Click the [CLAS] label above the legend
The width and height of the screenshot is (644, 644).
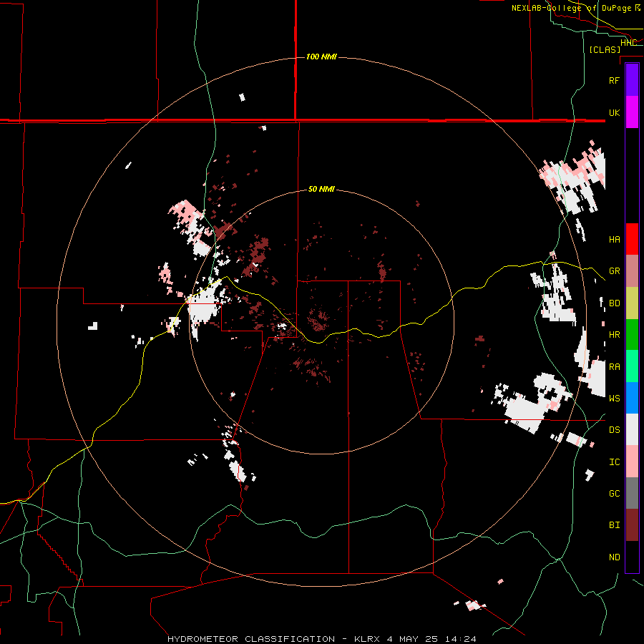tap(605, 49)
